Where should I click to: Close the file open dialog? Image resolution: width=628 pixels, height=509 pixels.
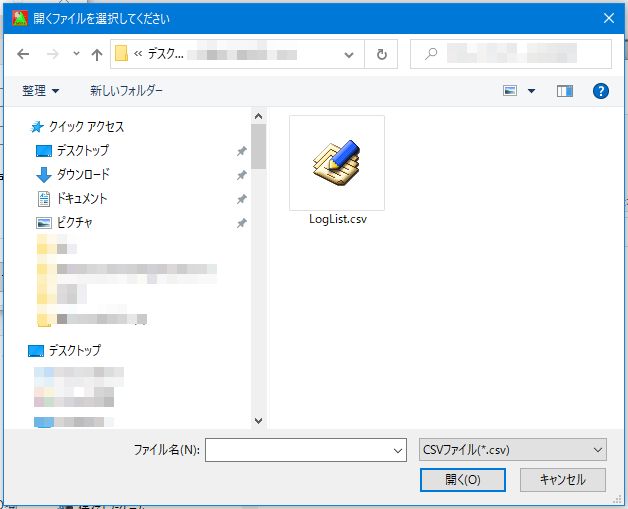coord(609,18)
